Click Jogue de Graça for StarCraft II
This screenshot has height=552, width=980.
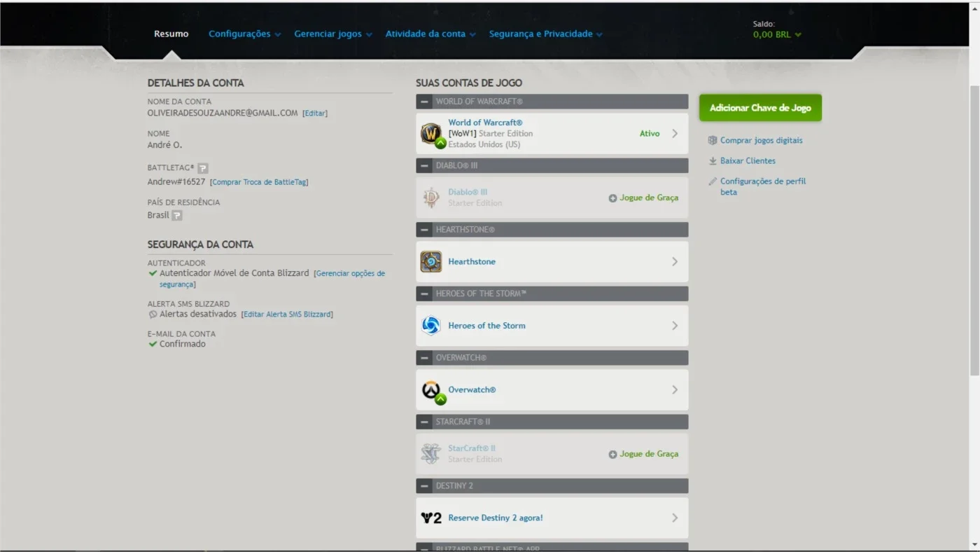(649, 455)
